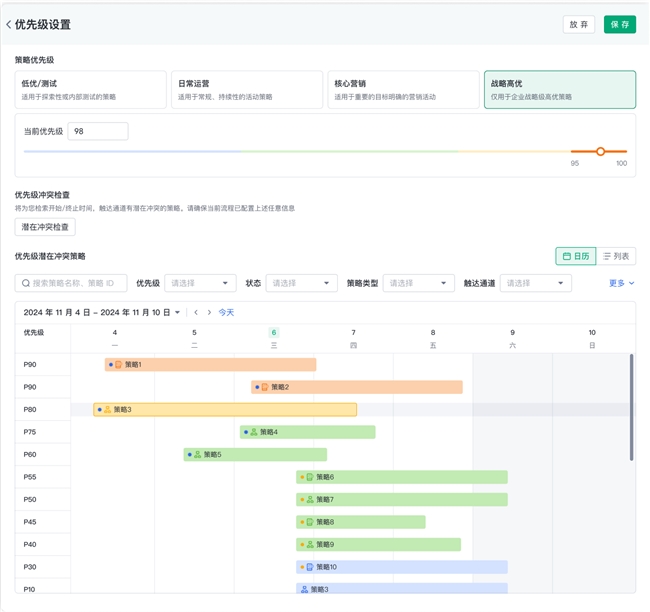
Task: Expand the 更多 filters option
Action: pyautogui.click(x=621, y=283)
